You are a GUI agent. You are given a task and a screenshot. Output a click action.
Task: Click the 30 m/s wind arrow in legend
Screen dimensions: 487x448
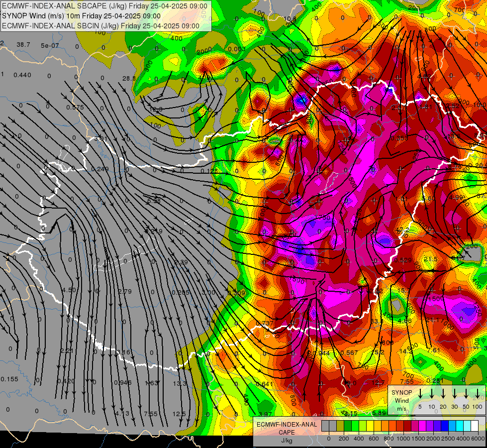pyautogui.click(x=454, y=393)
